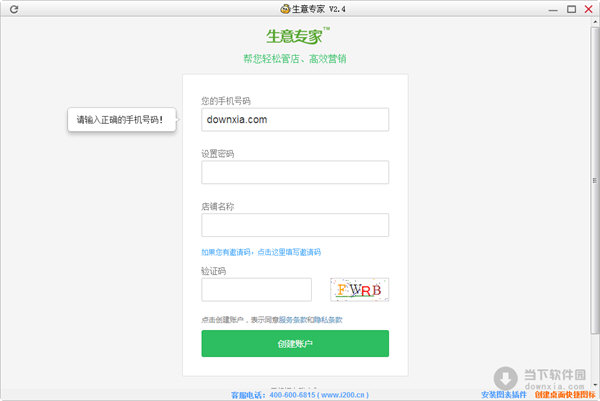The height and width of the screenshot is (401, 600).
Task: Click the 您的手机号码 field label
Action: [x=226, y=101]
